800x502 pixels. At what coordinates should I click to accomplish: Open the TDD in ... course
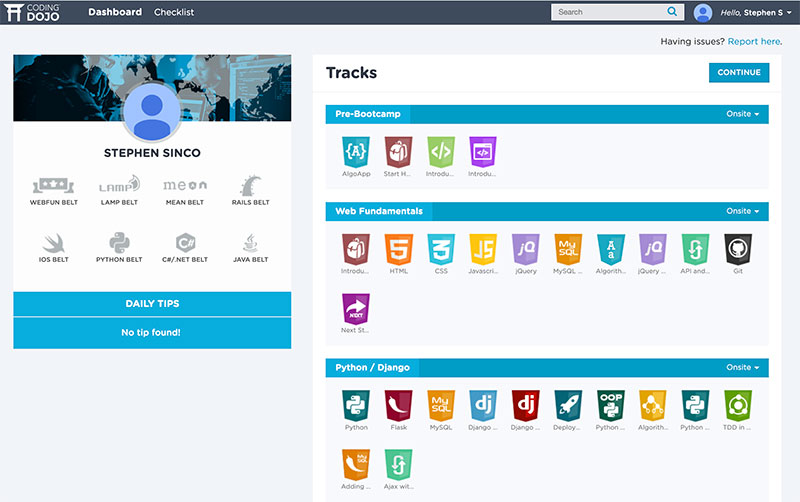pos(738,406)
